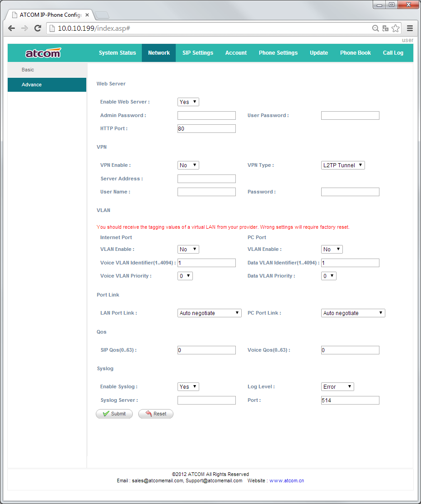
Task: Switch to the SIP Settings tab
Action: point(198,53)
